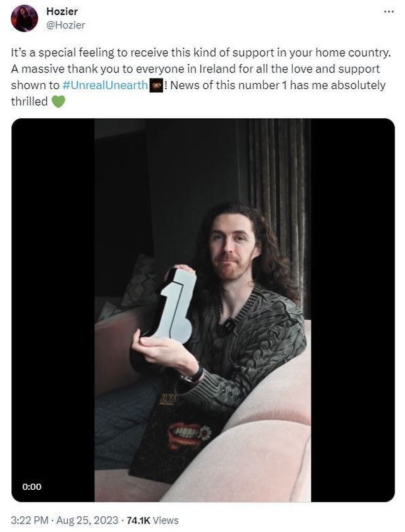This screenshot has width=405, height=532.
Task: Click the left black bar of video
Action: [x=53, y=310]
